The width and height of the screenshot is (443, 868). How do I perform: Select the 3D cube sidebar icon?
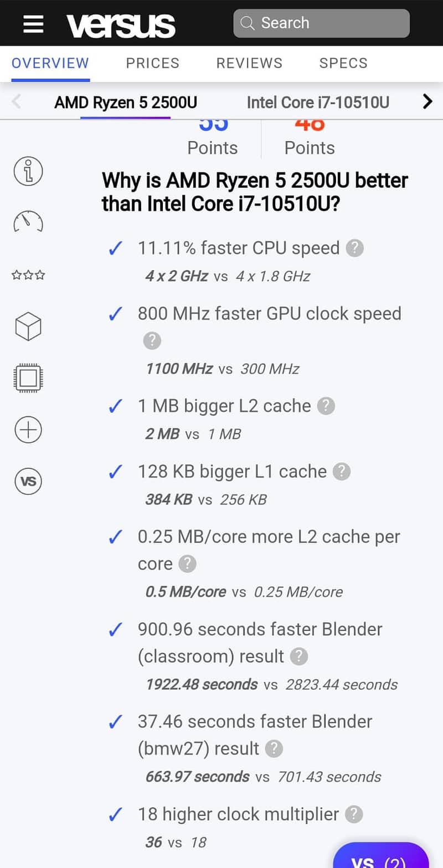click(28, 326)
